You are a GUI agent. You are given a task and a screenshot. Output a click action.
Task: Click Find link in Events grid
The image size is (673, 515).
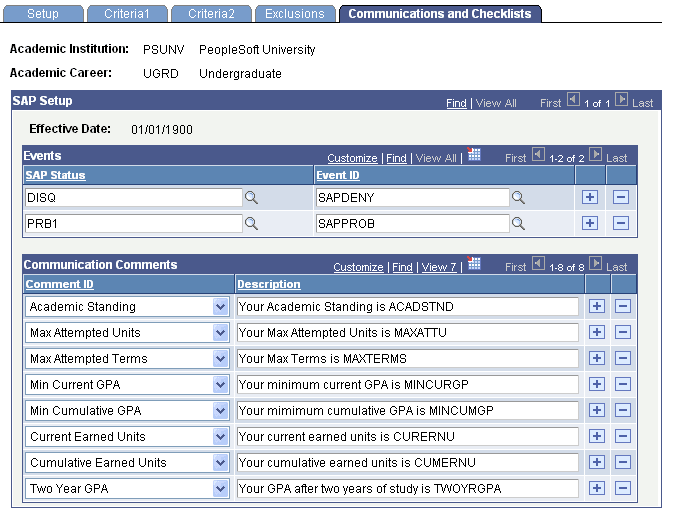396,158
